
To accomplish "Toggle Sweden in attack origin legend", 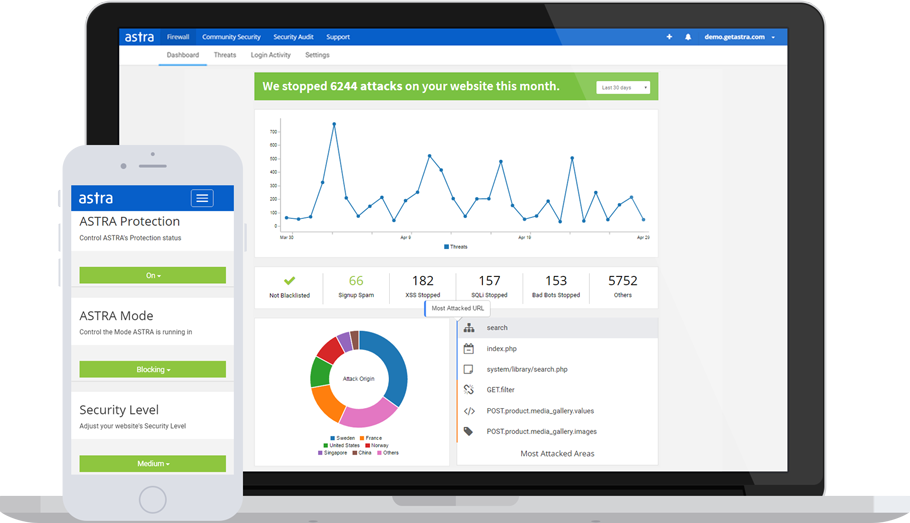I will point(342,438).
